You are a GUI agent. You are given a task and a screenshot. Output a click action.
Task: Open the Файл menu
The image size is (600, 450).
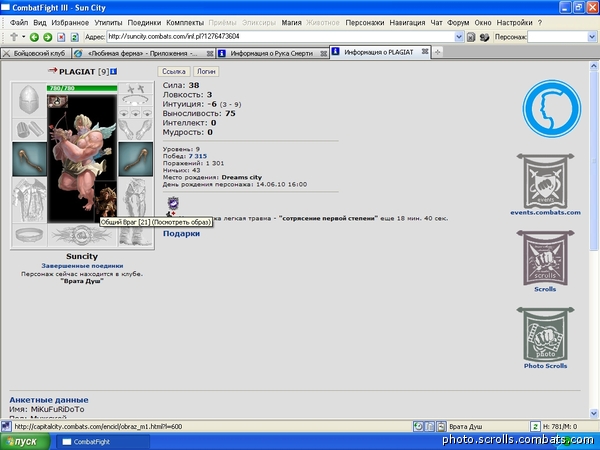[x=19, y=23]
